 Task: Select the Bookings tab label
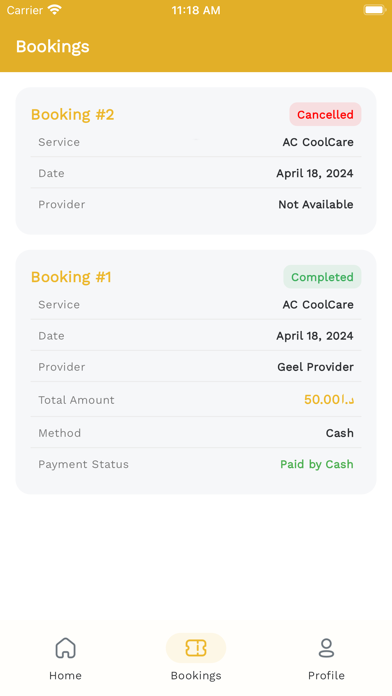pos(196,676)
